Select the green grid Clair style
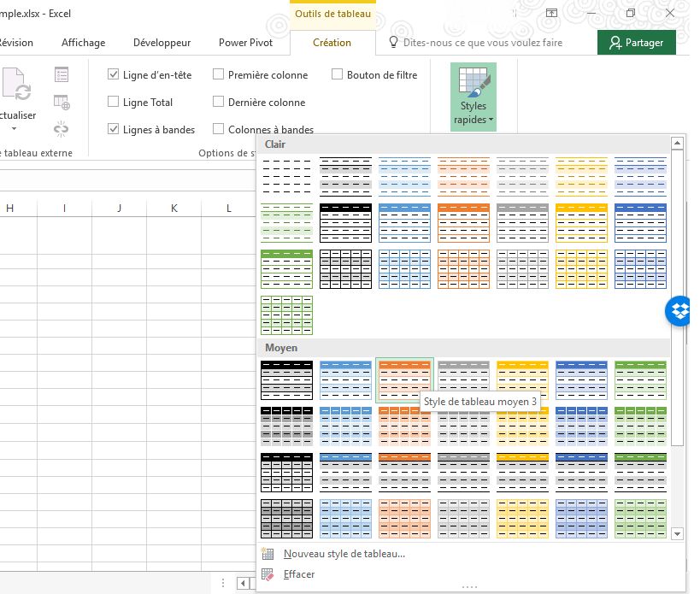Image resolution: width=700 pixels, height=594 pixels. point(286,315)
